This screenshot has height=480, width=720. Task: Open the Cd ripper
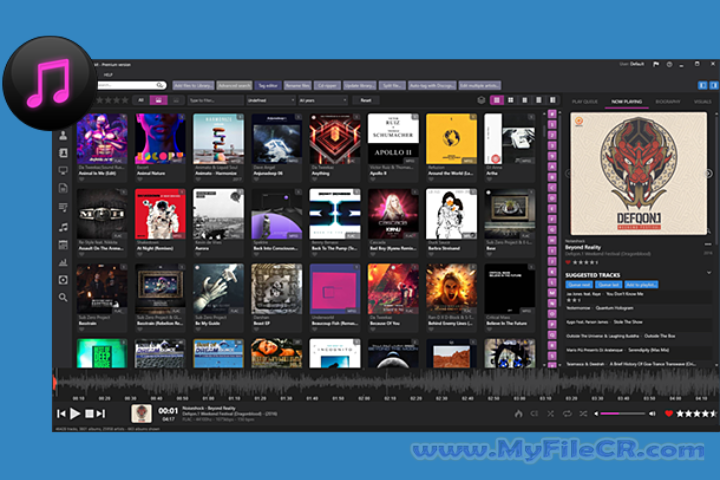click(x=327, y=85)
